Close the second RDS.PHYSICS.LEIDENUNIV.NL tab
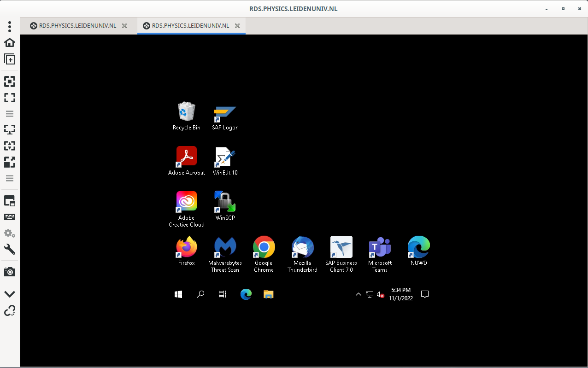This screenshot has width=588, height=368. tap(237, 26)
